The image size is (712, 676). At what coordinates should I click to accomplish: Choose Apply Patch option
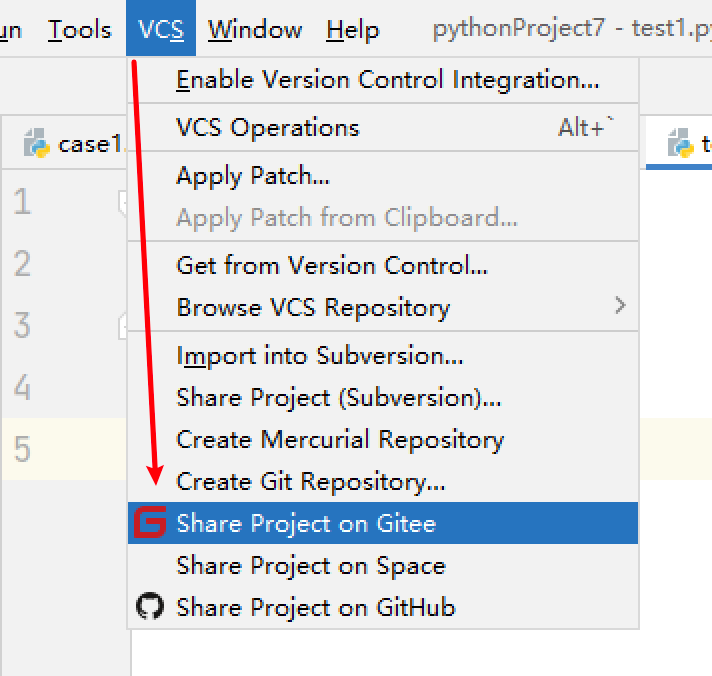tap(253, 176)
